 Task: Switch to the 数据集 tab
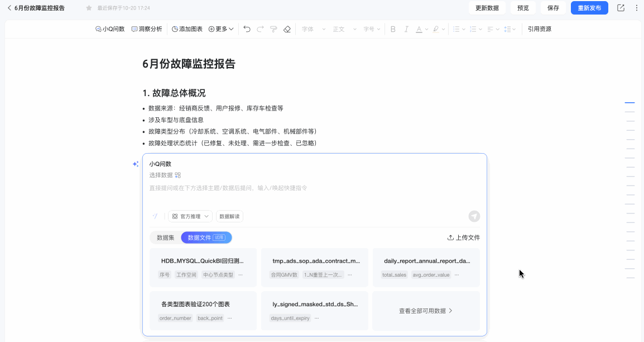coord(166,237)
